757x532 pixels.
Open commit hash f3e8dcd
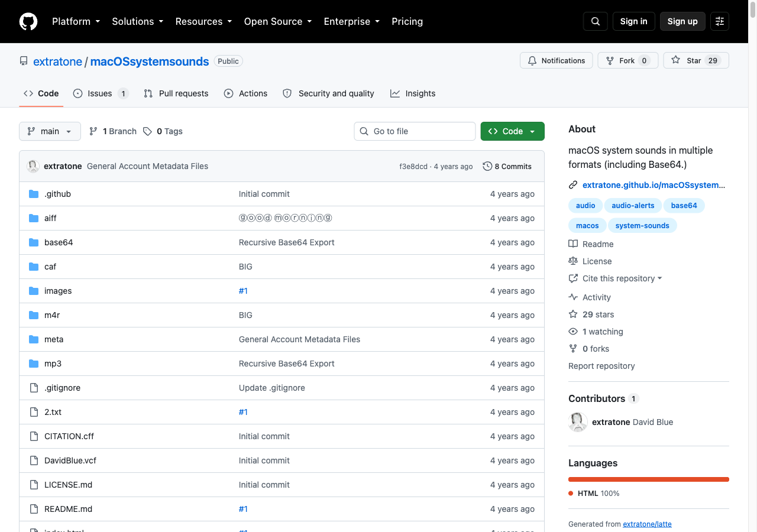point(413,167)
